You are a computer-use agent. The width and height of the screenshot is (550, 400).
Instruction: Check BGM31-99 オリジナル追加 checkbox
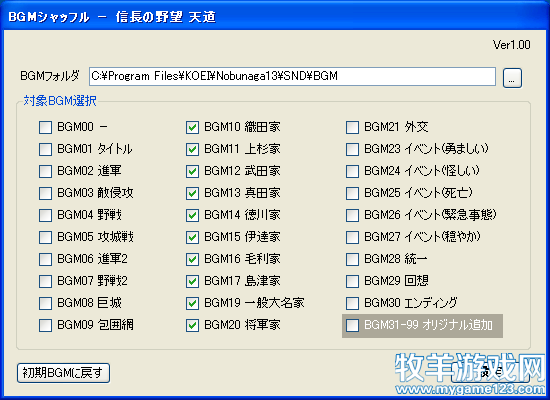[352, 325]
